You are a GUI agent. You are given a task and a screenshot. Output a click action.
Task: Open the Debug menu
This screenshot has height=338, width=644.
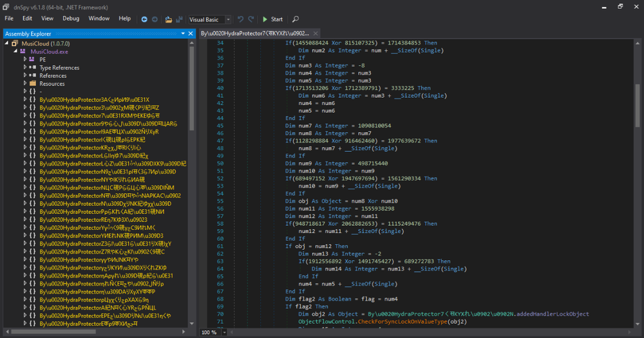click(x=71, y=19)
